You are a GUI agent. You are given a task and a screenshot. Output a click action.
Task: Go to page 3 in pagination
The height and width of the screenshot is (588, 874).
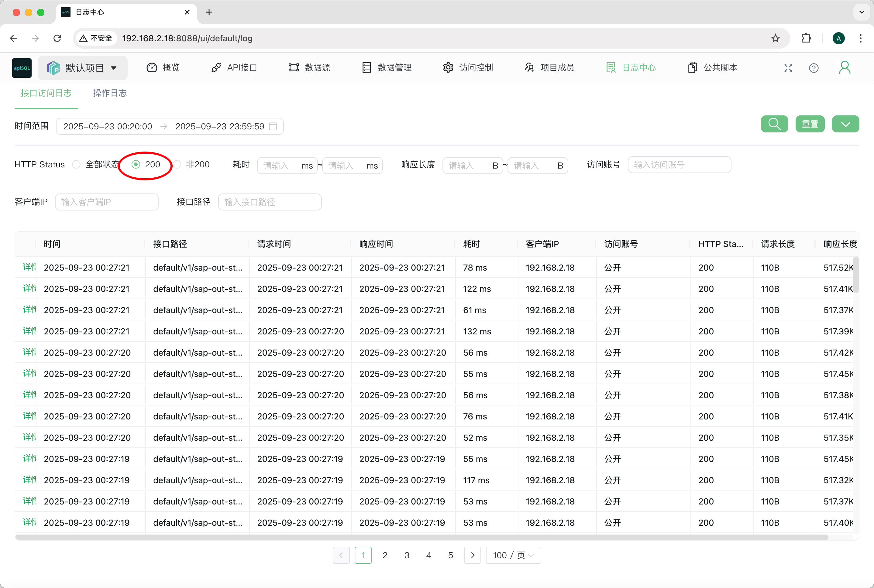tap(407, 555)
